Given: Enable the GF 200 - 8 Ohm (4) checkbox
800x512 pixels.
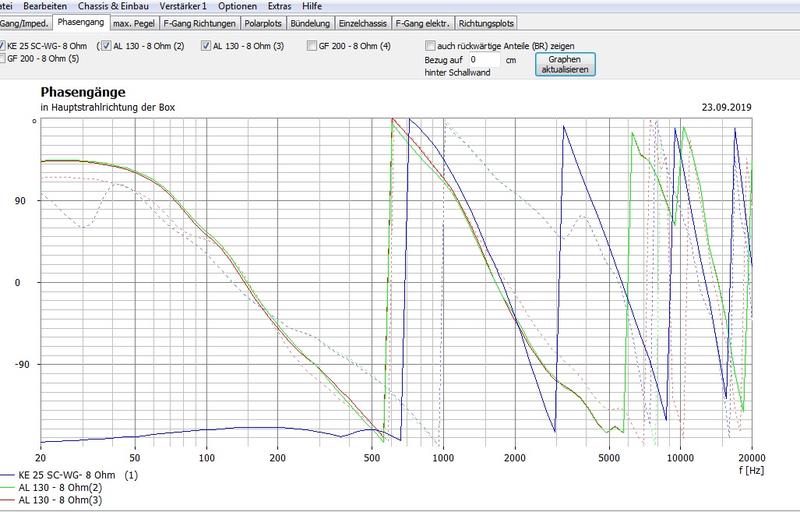Looking at the screenshot, I should 313,46.
